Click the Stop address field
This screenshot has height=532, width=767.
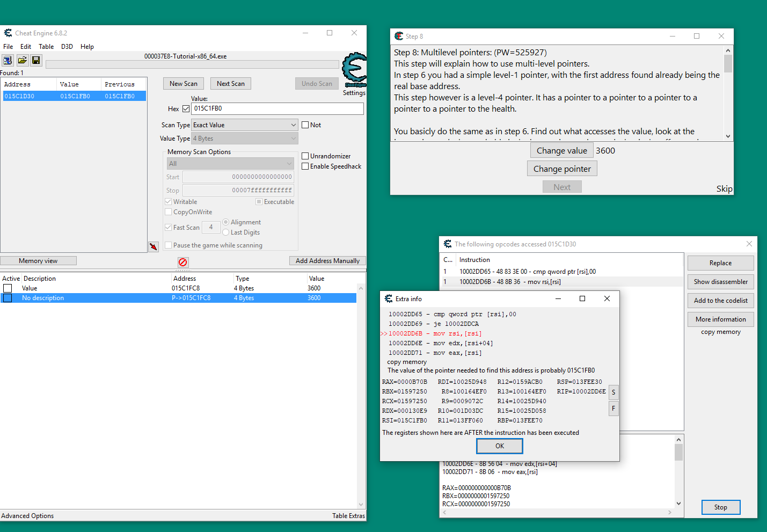pos(238,190)
